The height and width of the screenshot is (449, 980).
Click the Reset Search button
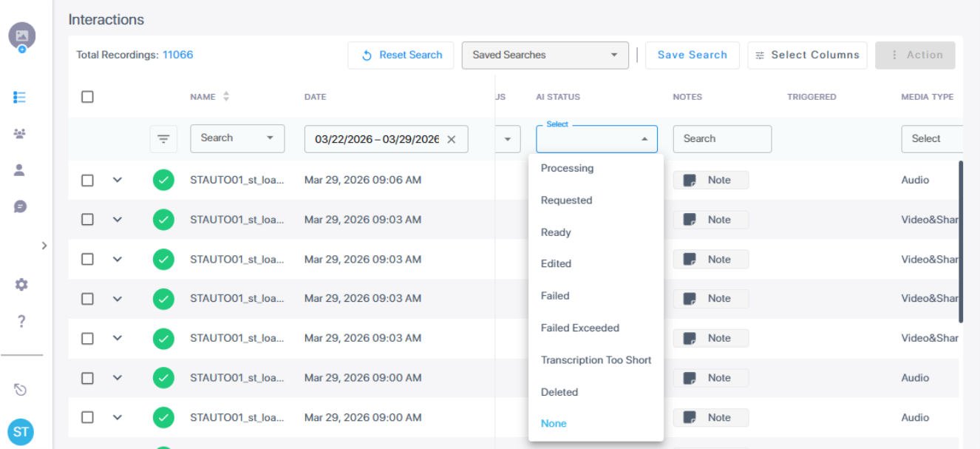[x=401, y=55]
